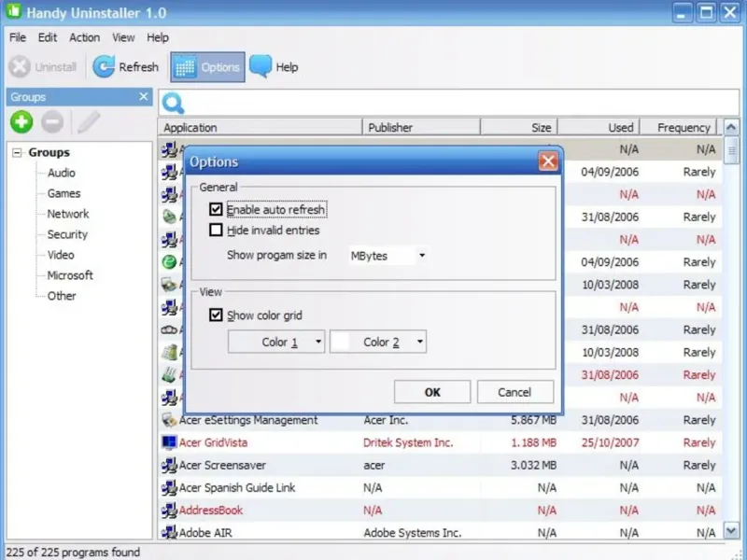Sort by the Size column header

(x=519, y=128)
